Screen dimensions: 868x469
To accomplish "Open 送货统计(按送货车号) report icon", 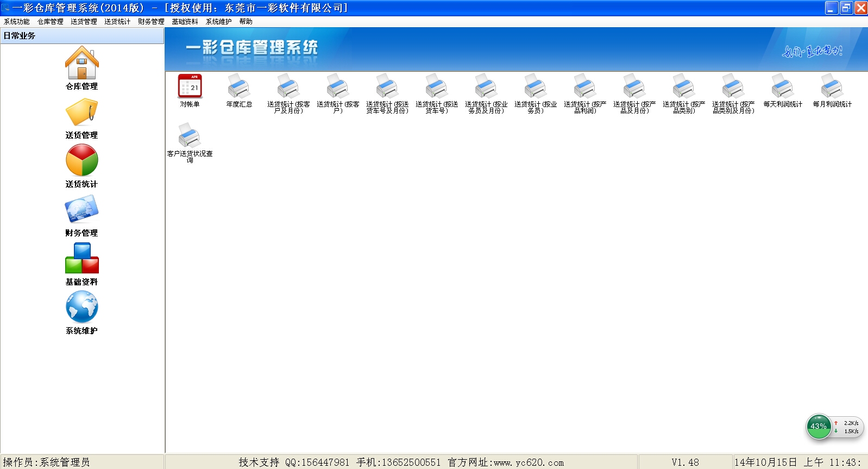I will [x=437, y=86].
